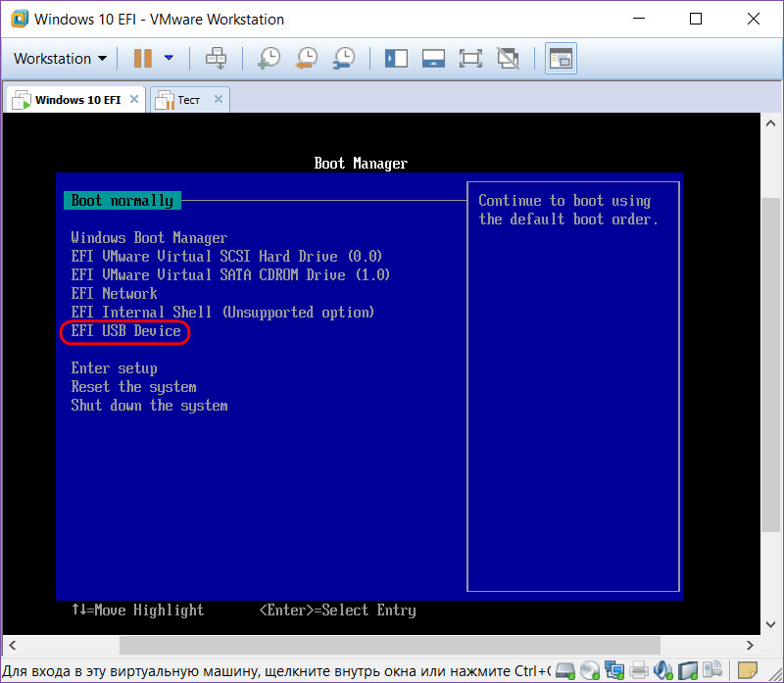Click the display device status icon

point(712,670)
